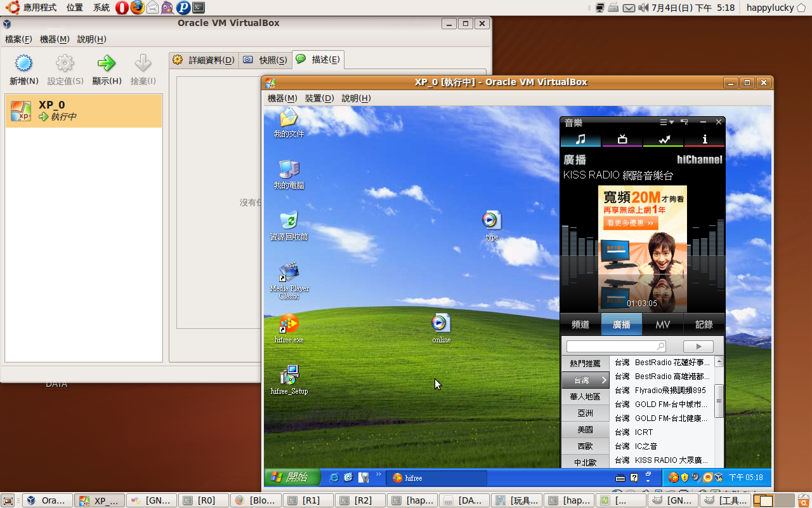Select the IC之音 radio station
812x508 pixels.
tap(662, 446)
